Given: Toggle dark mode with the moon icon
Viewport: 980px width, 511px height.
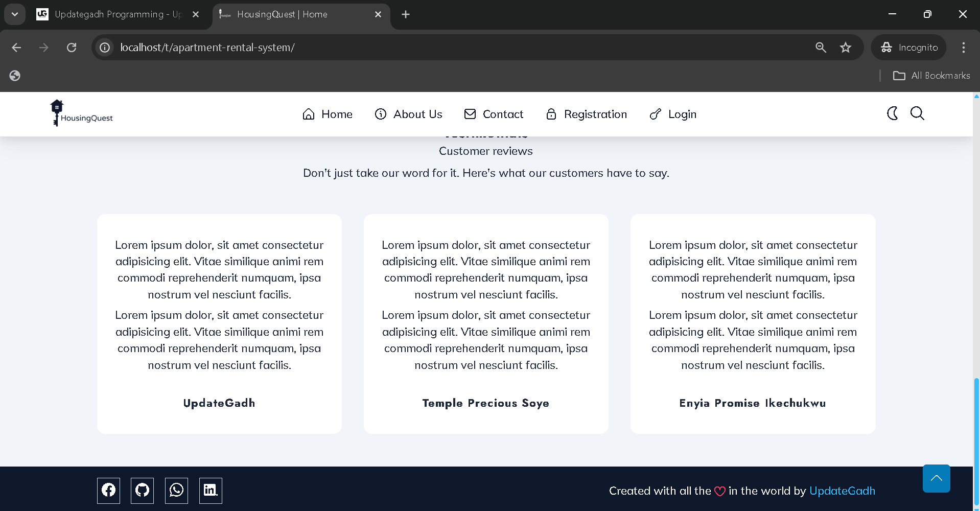Looking at the screenshot, I should [x=892, y=113].
